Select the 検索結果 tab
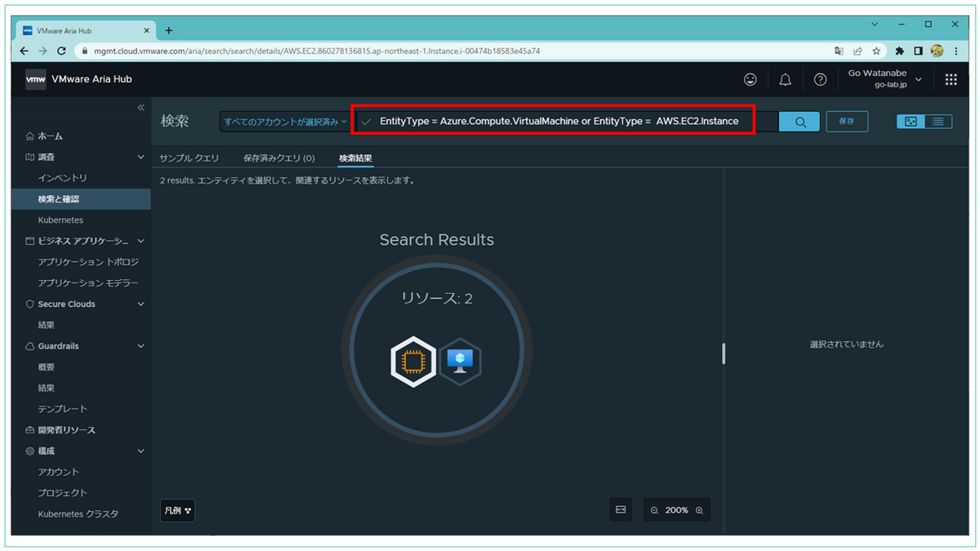980x551 pixels. [x=356, y=158]
